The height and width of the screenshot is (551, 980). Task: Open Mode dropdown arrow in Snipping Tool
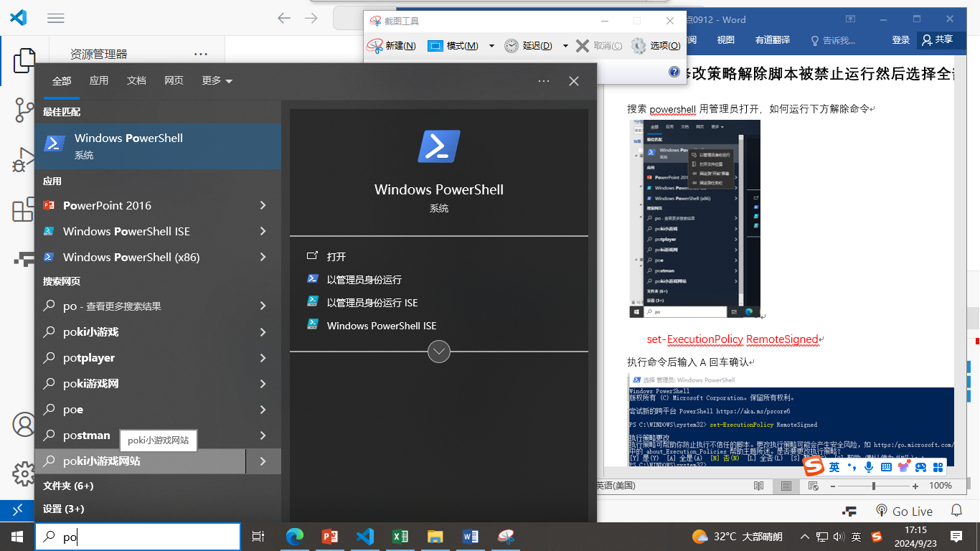pyautogui.click(x=491, y=46)
